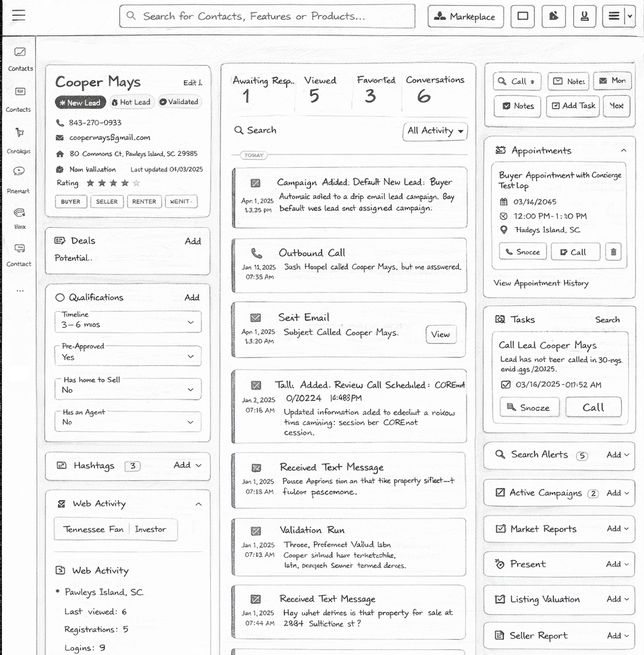Select the Viewed stat tab

(319, 89)
